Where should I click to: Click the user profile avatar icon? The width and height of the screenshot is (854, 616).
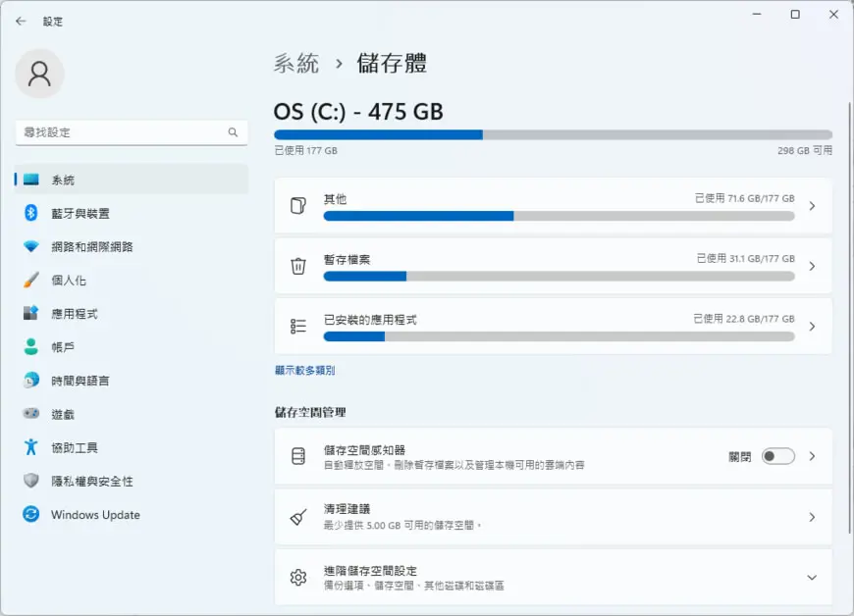(40, 74)
